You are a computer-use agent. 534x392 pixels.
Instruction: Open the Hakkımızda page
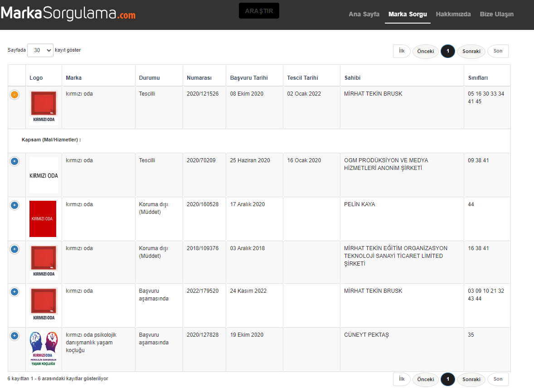(x=453, y=14)
